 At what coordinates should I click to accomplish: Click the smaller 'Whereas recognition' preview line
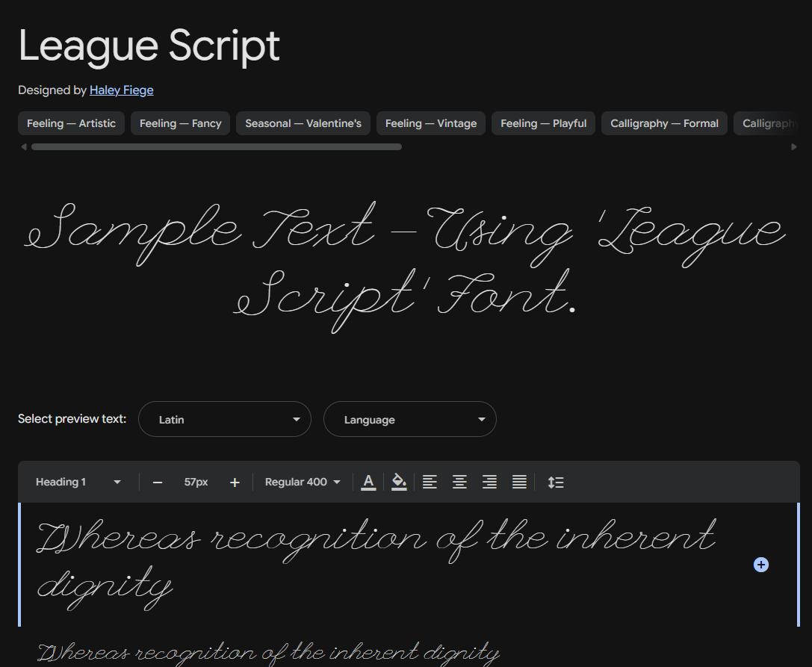[268, 654]
